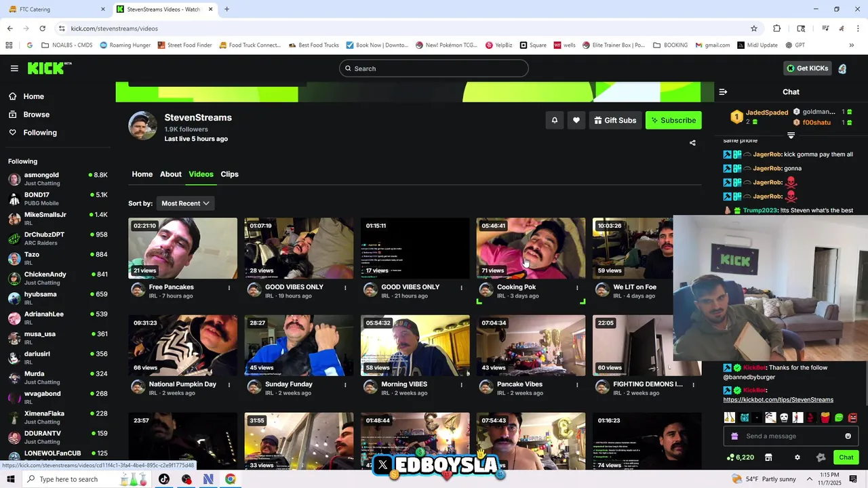Image resolution: width=868 pixels, height=488 pixels.
Task: Switch to the FTC Catering browser tab
Action: coord(56,9)
